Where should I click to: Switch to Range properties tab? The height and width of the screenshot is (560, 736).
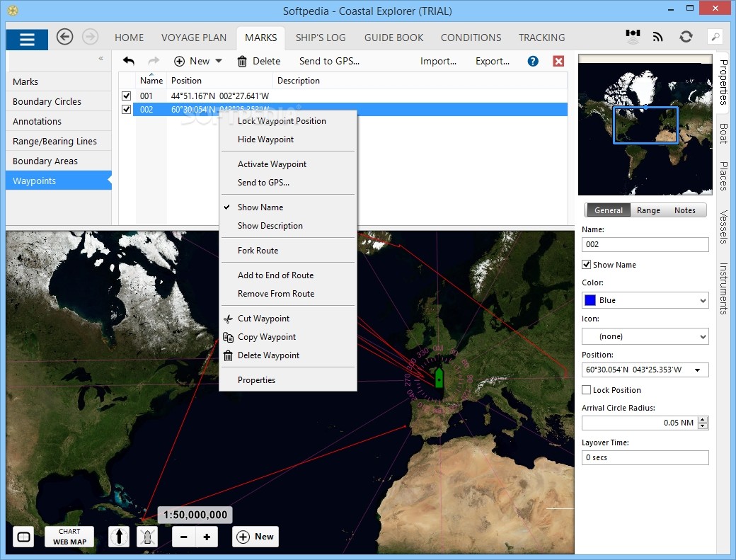pos(648,210)
